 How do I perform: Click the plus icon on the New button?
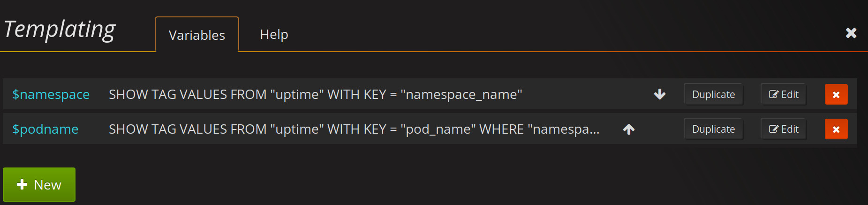[22, 184]
